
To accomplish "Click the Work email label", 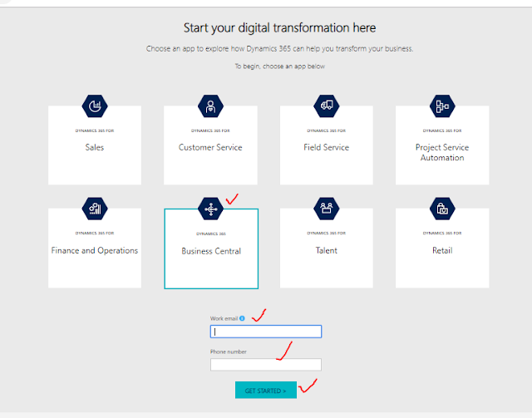I will coord(224,318).
